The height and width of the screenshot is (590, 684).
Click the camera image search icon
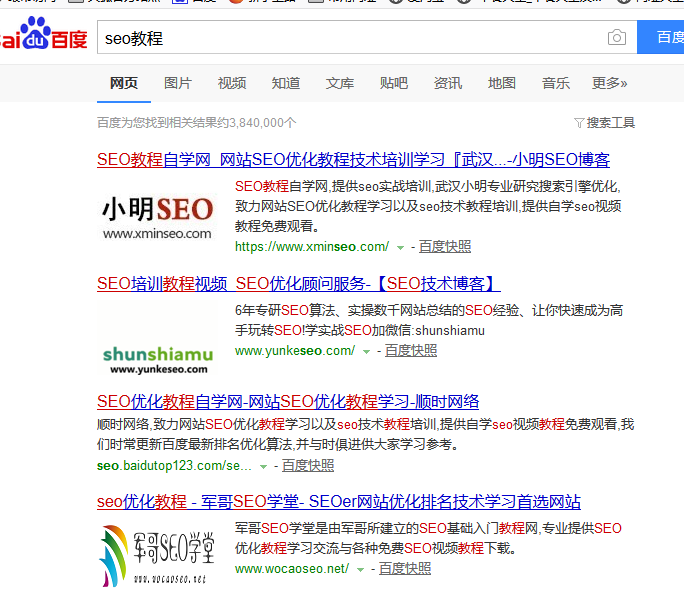point(617,38)
